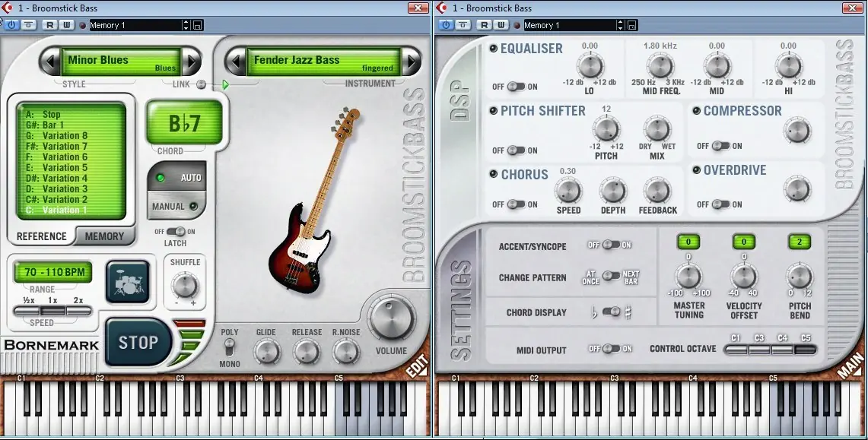The image size is (868, 440).
Task: Select 'G#: Bar 1' in reference list
Action: coord(46,125)
